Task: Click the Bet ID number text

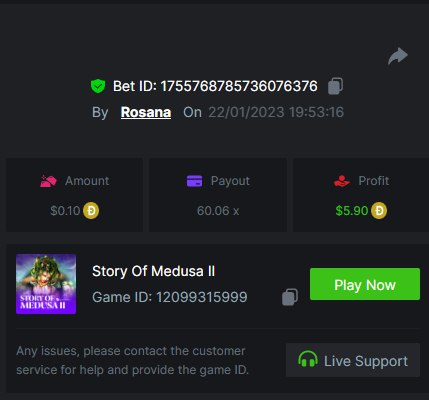Action: [239, 86]
